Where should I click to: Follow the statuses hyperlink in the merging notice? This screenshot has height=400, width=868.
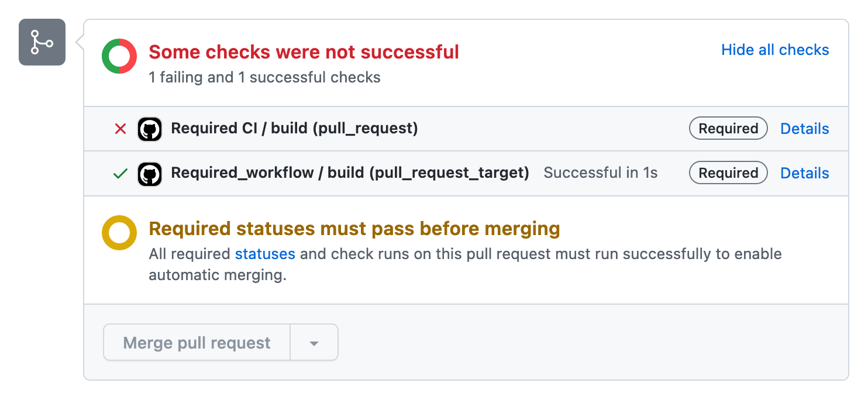tap(266, 254)
